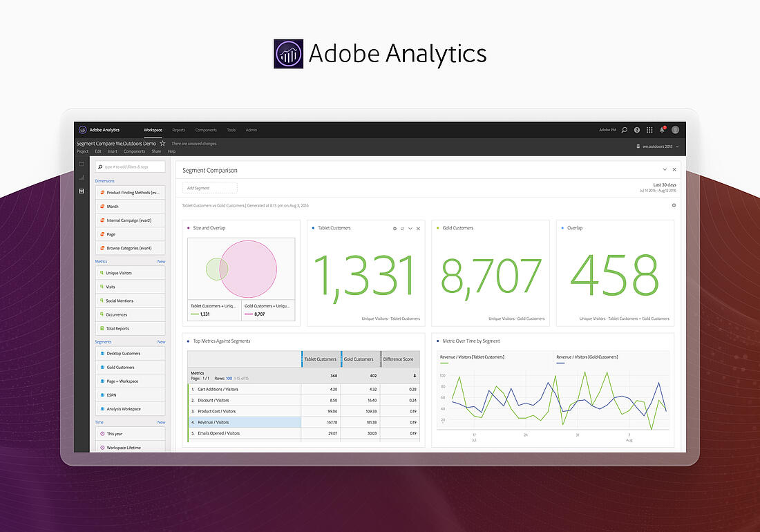Close the Segment Comparison panel

[x=674, y=169]
